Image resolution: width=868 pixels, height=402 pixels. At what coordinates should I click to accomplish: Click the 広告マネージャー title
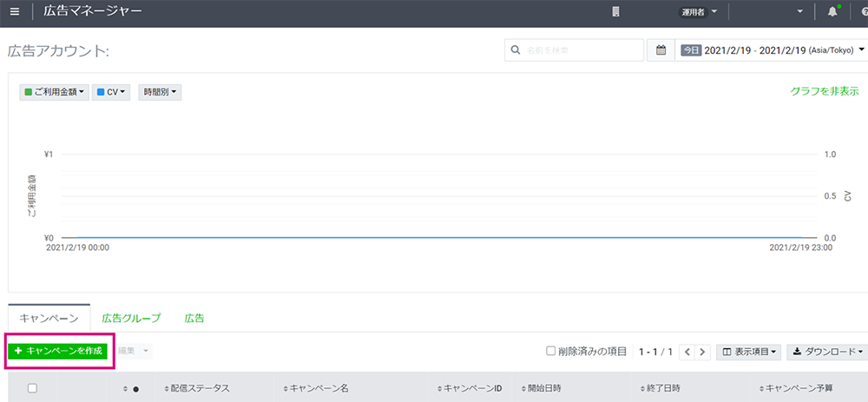93,11
